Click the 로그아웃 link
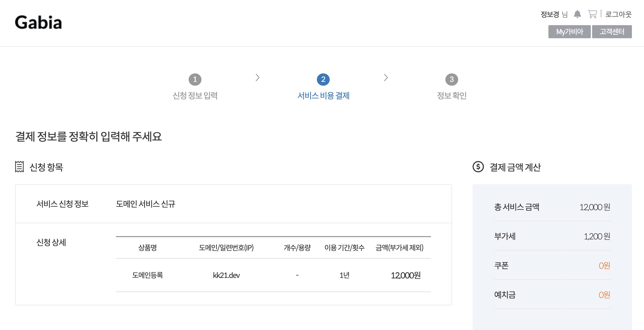The width and height of the screenshot is (644, 330). (618, 14)
